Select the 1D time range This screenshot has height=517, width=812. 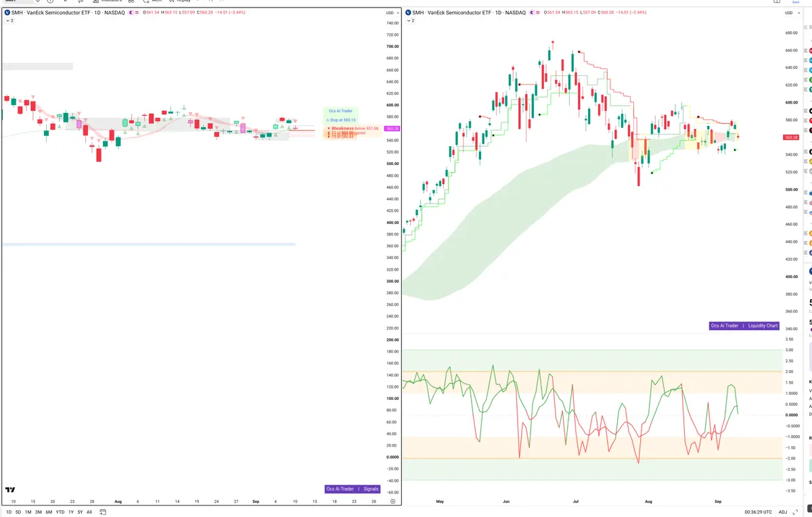click(9, 512)
